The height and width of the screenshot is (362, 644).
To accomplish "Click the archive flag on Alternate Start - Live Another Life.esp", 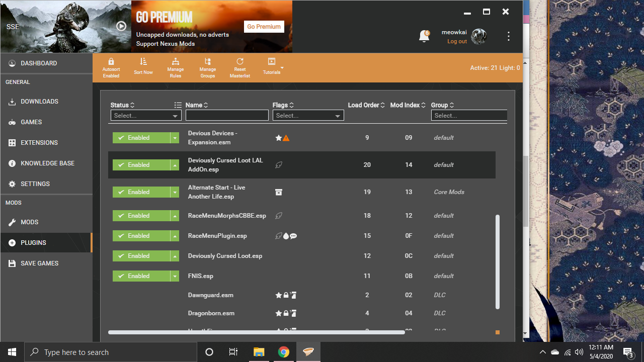I will tap(279, 192).
